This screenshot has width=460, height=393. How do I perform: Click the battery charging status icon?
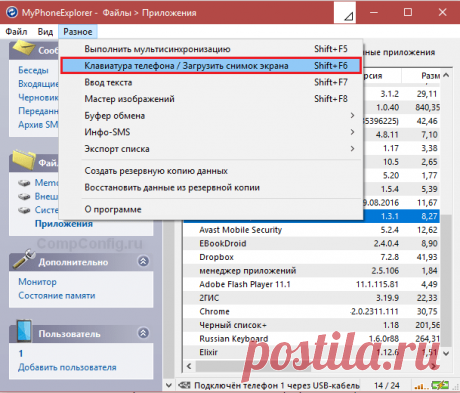[x=440, y=385]
